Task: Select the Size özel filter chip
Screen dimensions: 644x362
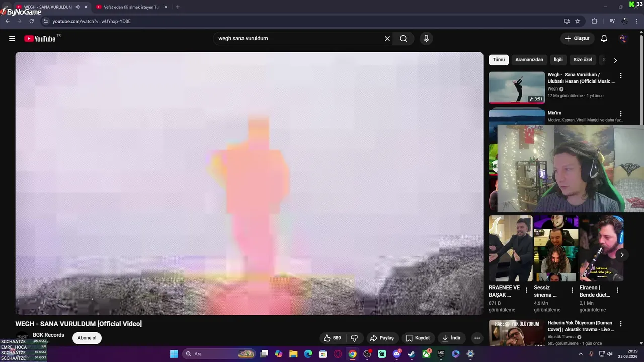Action: (x=583, y=60)
